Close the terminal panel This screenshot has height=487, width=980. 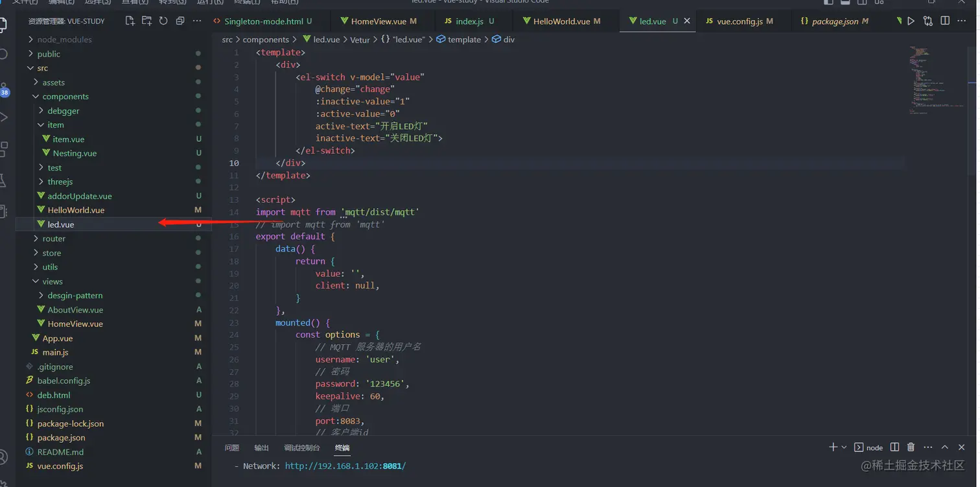[x=962, y=447]
